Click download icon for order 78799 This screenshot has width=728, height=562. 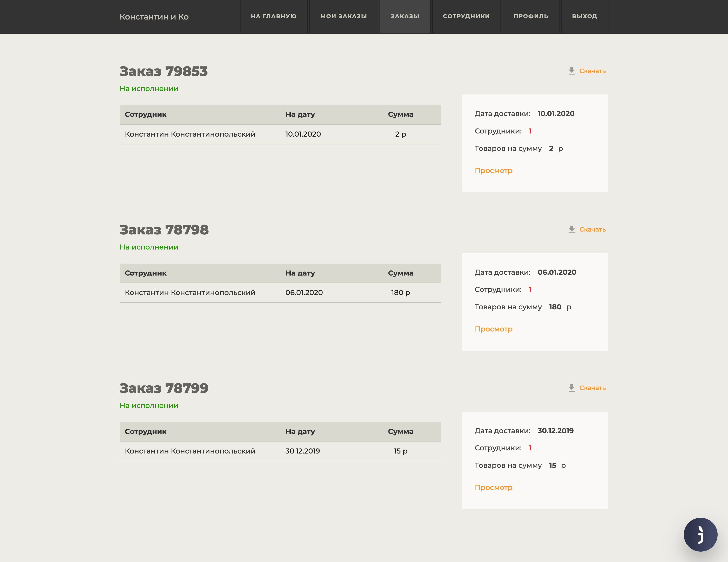(x=571, y=388)
